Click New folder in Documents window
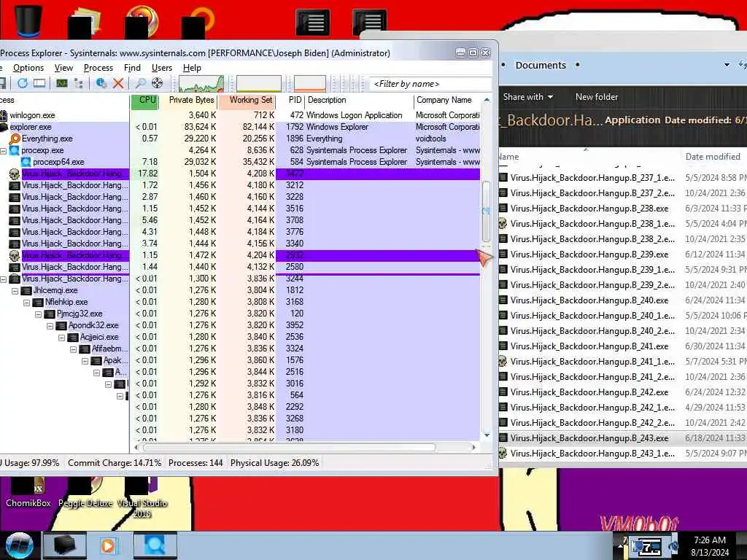The height and width of the screenshot is (560, 747). pos(597,97)
